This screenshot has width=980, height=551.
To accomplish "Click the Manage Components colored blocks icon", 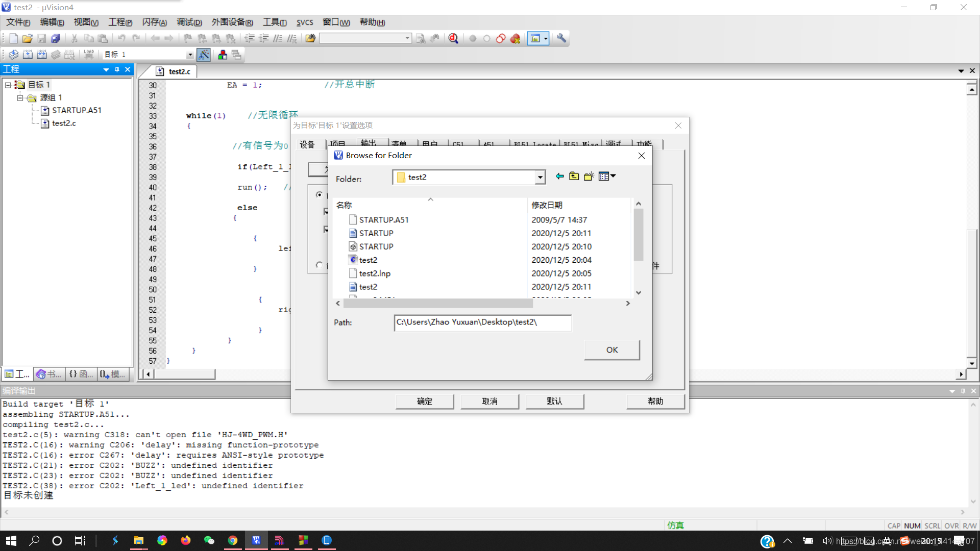I will [223, 55].
